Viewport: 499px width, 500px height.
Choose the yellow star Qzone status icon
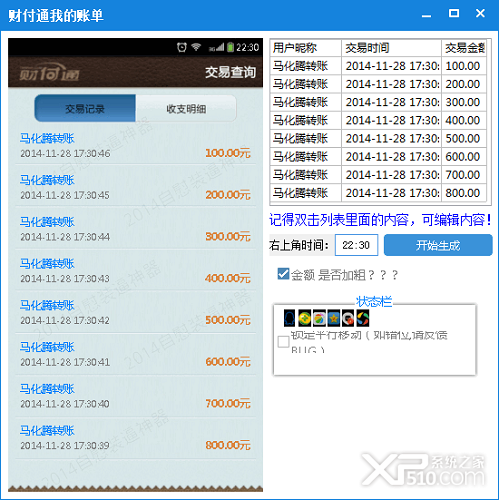point(334,318)
